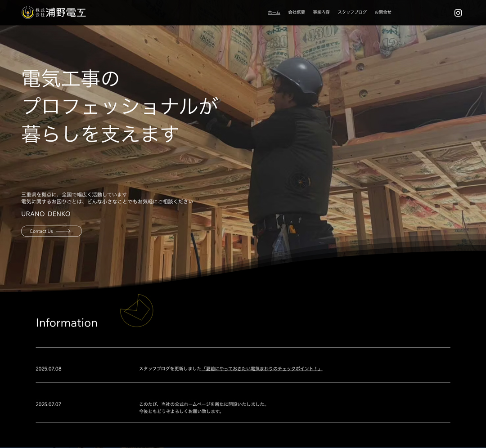Click the 電気に関するお困りごとは text line
Viewport: 486px width, 448px height.
pyautogui.click(x=107, y=202)
